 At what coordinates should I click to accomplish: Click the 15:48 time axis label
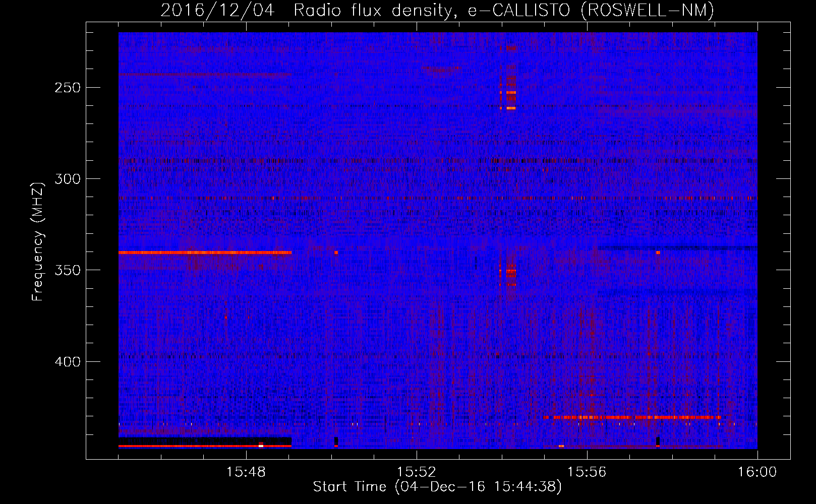click(x=246, y=472)
